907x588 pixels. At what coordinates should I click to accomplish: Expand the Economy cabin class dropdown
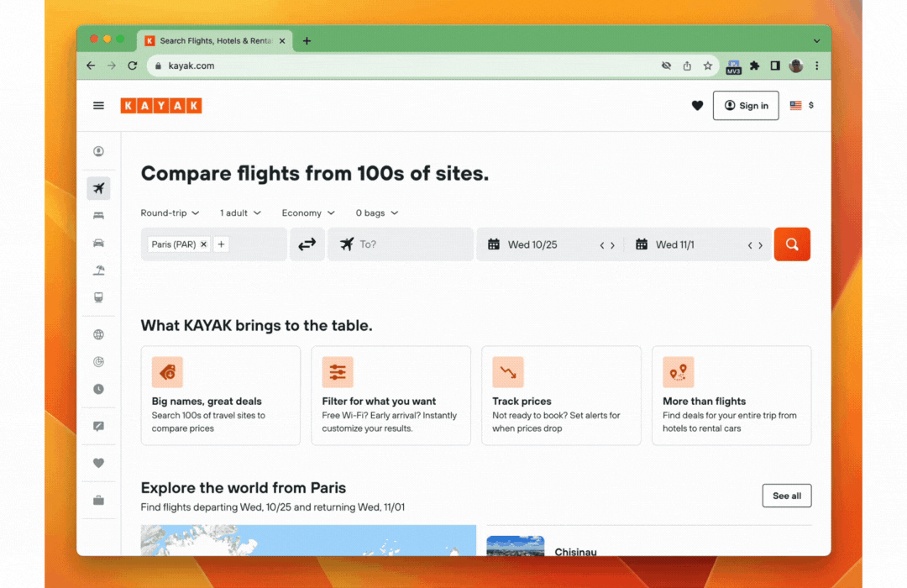[308, 213]
